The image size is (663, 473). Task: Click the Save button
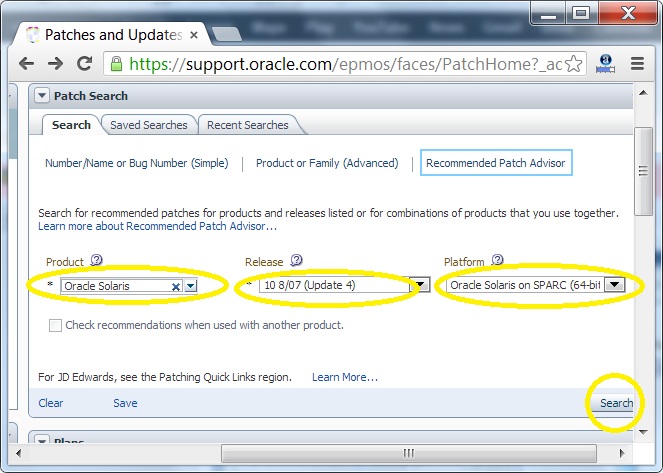(125, 403)
